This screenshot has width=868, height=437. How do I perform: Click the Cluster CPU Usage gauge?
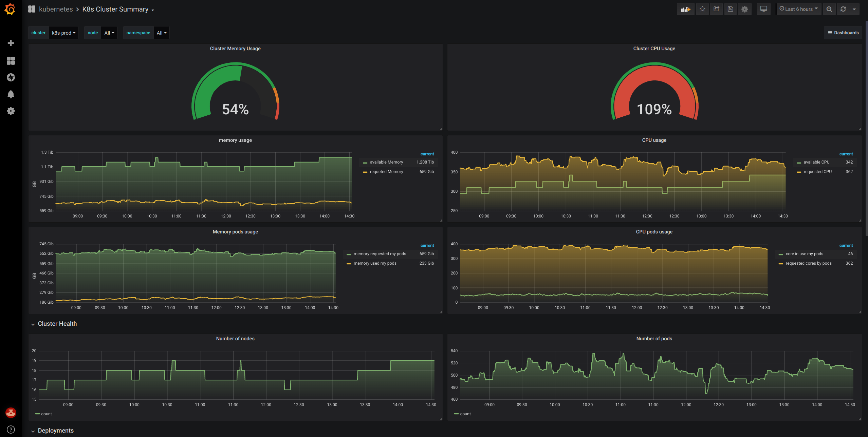pyautogui.click(x=654, y=92)
